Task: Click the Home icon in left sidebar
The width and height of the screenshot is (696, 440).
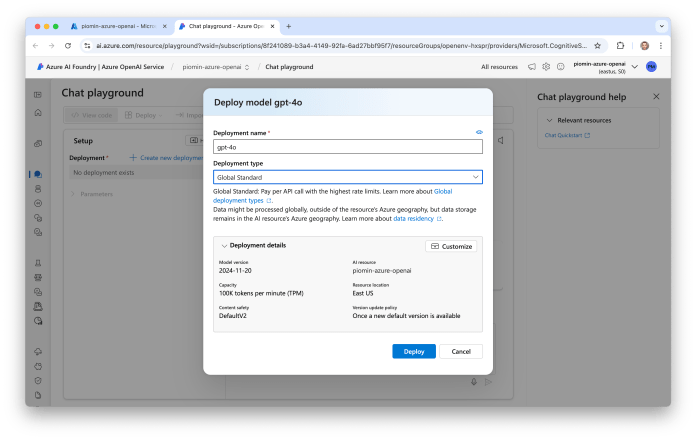Action: click(x=38, y=112)
